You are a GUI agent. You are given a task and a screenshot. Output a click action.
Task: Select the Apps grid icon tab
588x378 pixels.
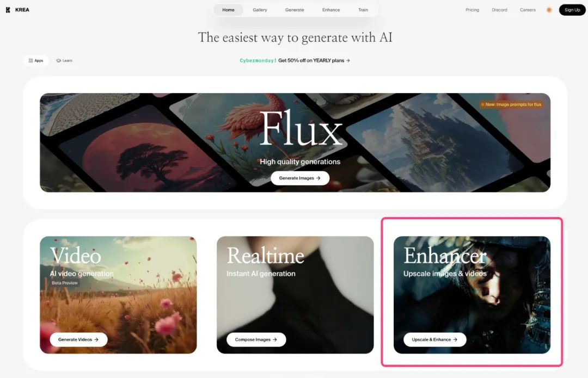[36, 60]
